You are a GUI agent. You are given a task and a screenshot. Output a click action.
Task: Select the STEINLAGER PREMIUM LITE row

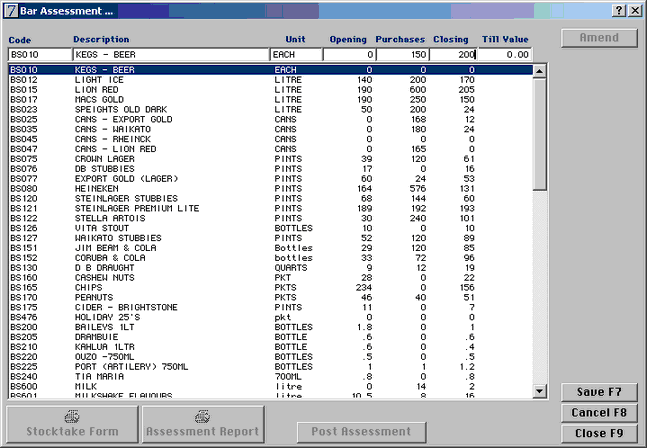(x=271, y=208)
